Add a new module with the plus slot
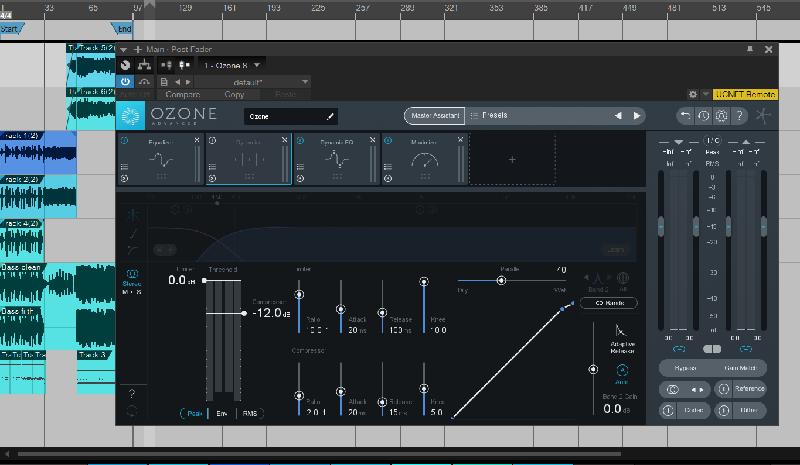The width and height of the screenshot is (800, 465). [512, 160]
